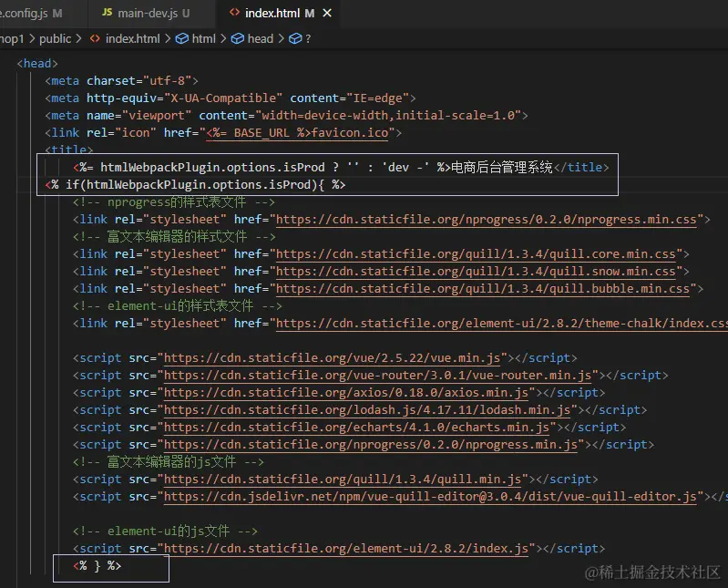
Task: Click the BASE_URL favicon.ico href value
Action: pyautogui.click(x=297, y=133)
